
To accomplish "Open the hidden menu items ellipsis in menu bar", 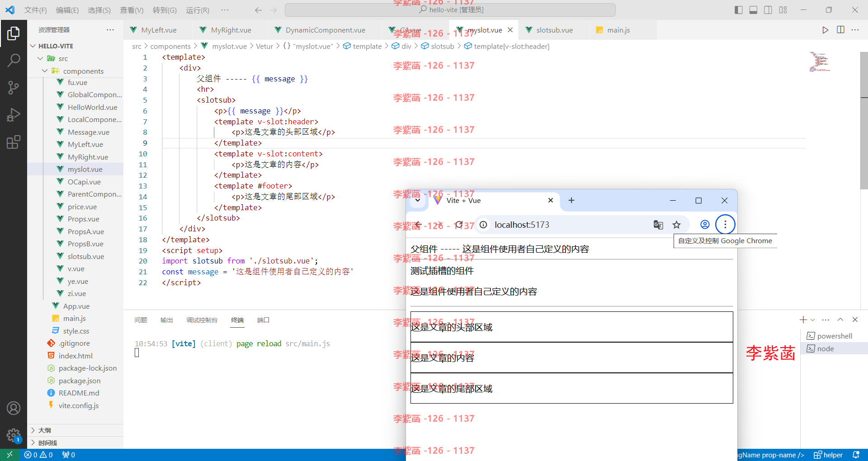I will click(x=225, y=10).
